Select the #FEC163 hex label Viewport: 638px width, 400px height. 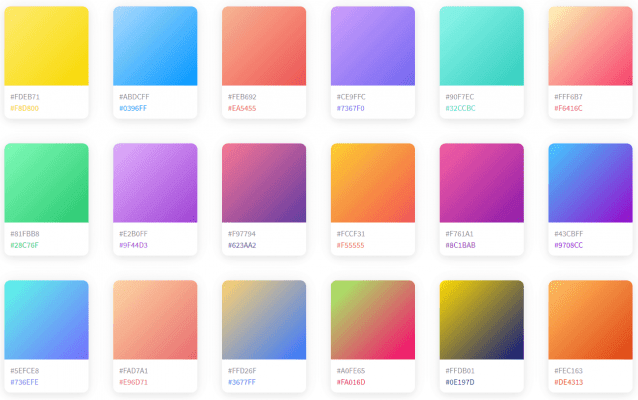[568, 371]
